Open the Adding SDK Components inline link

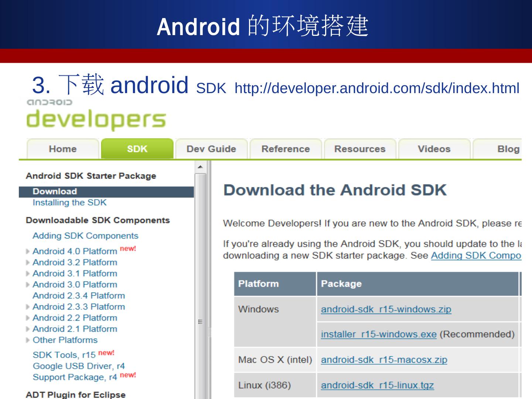coord(476,256)
